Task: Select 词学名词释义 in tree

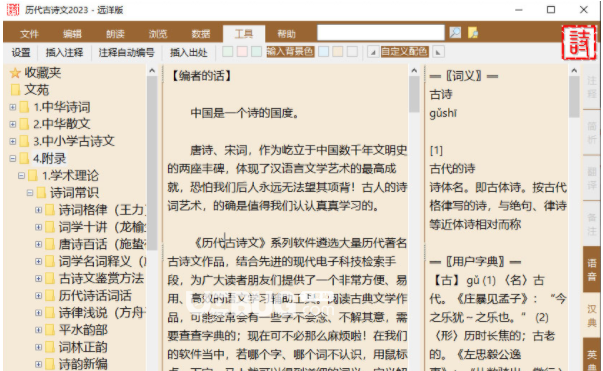Action: [102, 261]
